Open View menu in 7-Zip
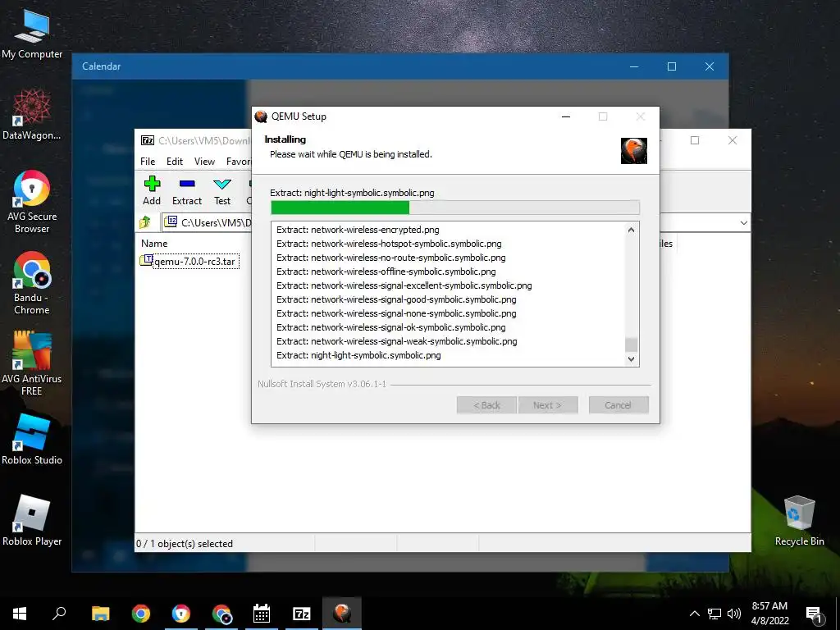This screenshot has height=630, width=840. click(x=204, y=162)
